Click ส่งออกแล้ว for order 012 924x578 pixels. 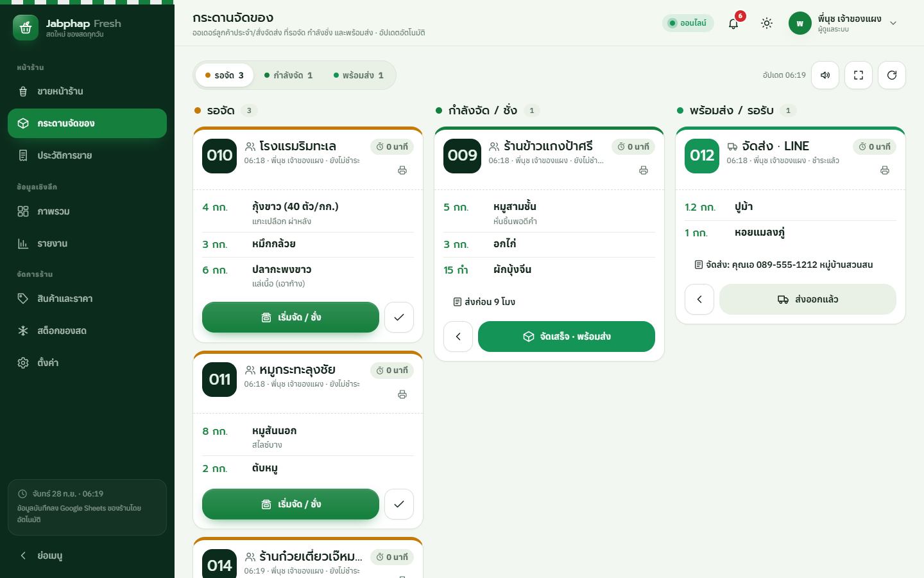point(808,299)
